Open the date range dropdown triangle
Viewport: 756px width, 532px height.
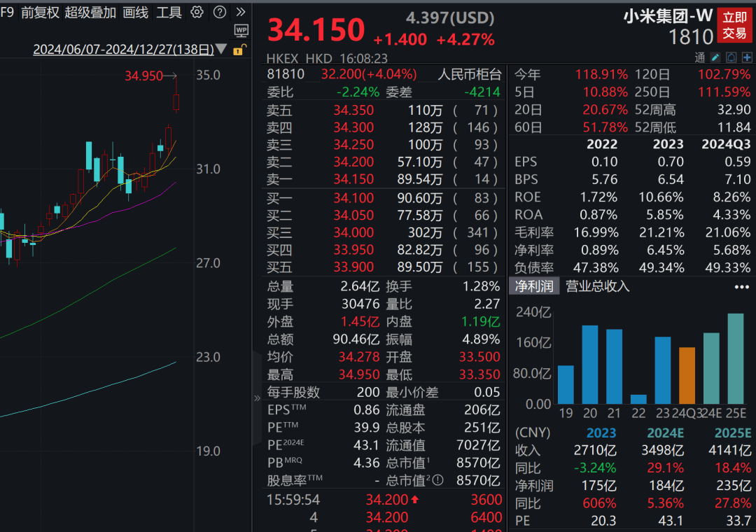coord(221,49)
